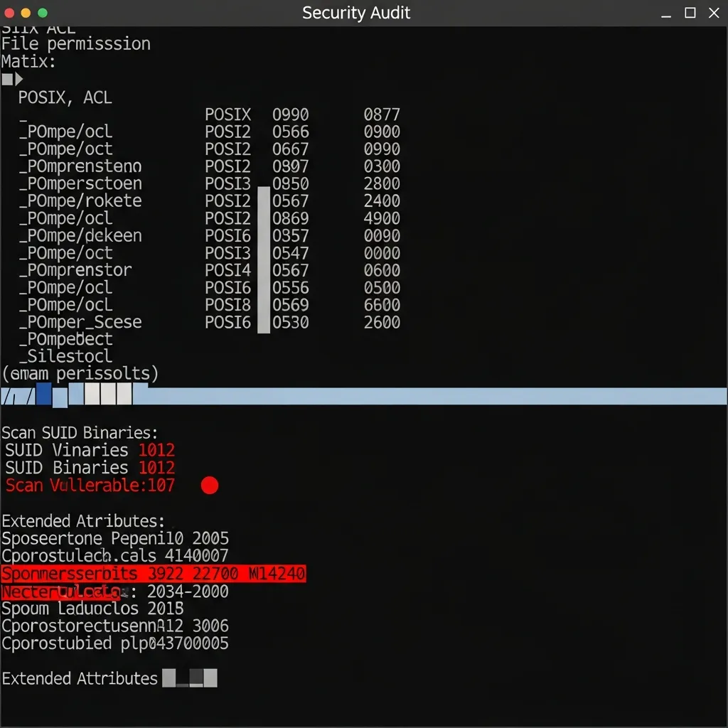The width and height of the screenshot is (728, 728).
Task: Click the red circle status indicator
Action: click(209, 486)
